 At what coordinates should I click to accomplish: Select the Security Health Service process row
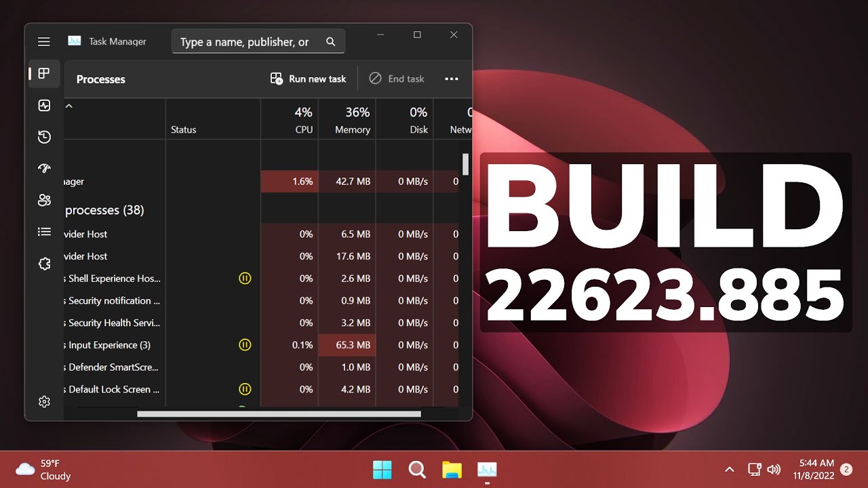[262, 323]
